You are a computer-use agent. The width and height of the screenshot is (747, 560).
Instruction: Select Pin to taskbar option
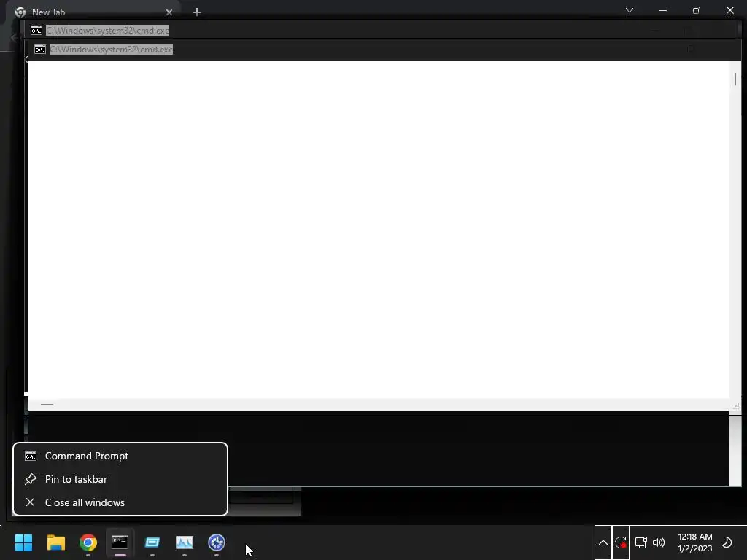(x=120, y=479)
